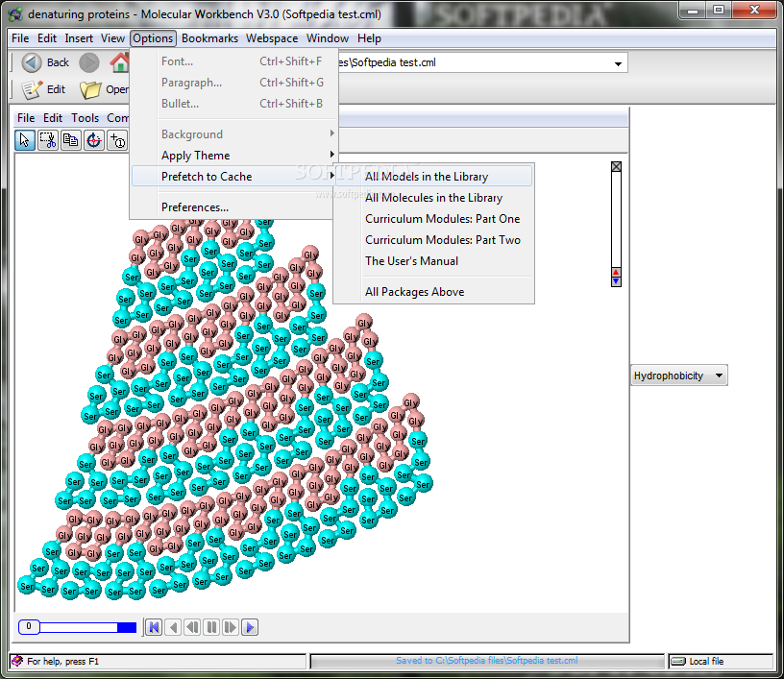Step the simulation forward one frame
The height and width of the screenshot is (679, 784).
231,626
